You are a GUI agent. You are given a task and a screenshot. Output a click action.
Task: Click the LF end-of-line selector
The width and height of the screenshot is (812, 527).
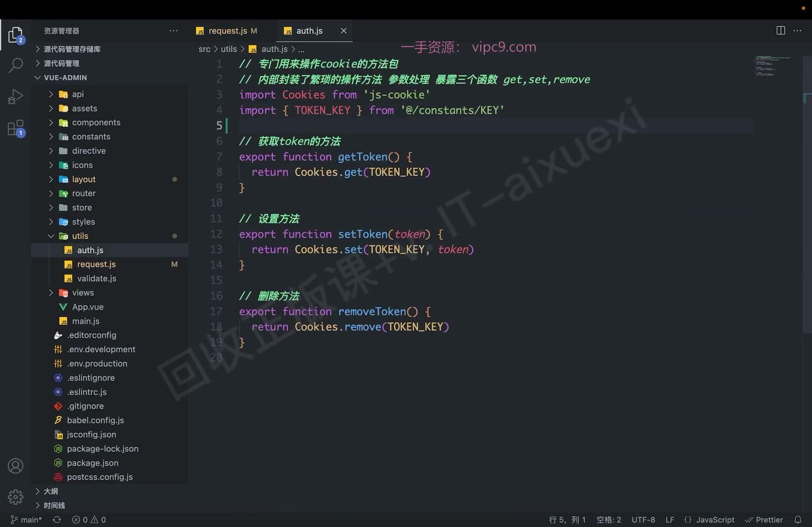point(670,520)
